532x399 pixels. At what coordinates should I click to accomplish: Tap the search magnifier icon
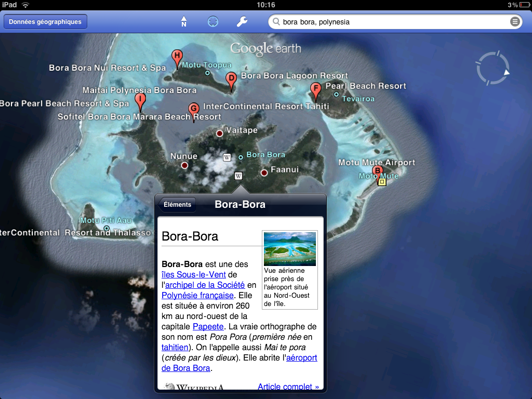pos(276,22)
